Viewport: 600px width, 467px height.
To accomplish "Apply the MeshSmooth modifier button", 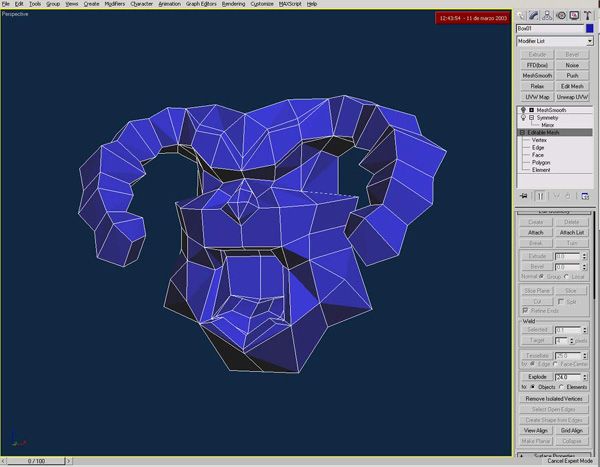I will pyautogui.click(x=537, y=76).
